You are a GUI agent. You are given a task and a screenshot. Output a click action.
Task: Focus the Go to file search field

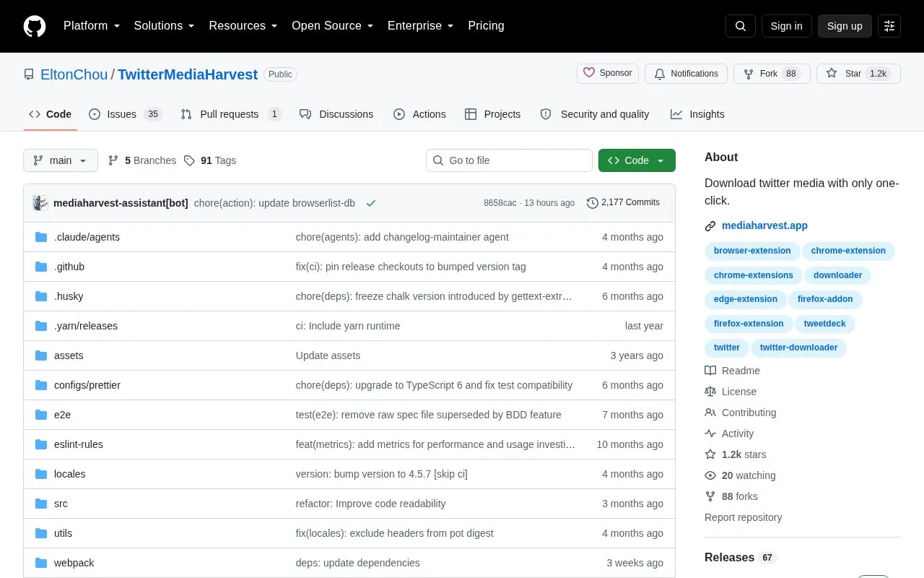[x=509, y=160]
